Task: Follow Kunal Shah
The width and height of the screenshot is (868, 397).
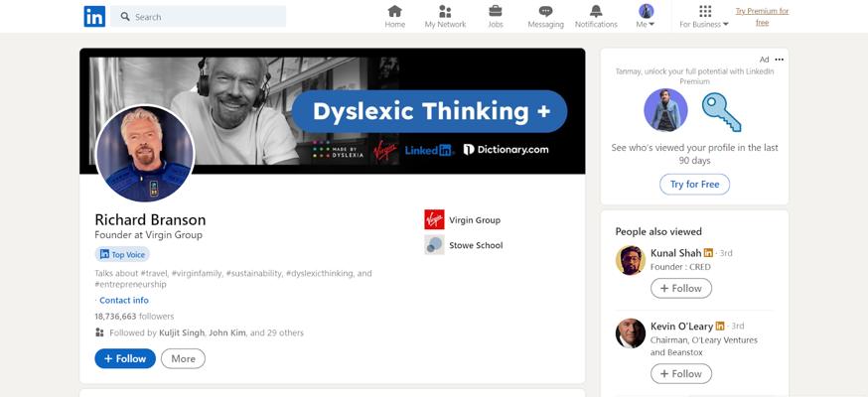Action: click(681, 288)
